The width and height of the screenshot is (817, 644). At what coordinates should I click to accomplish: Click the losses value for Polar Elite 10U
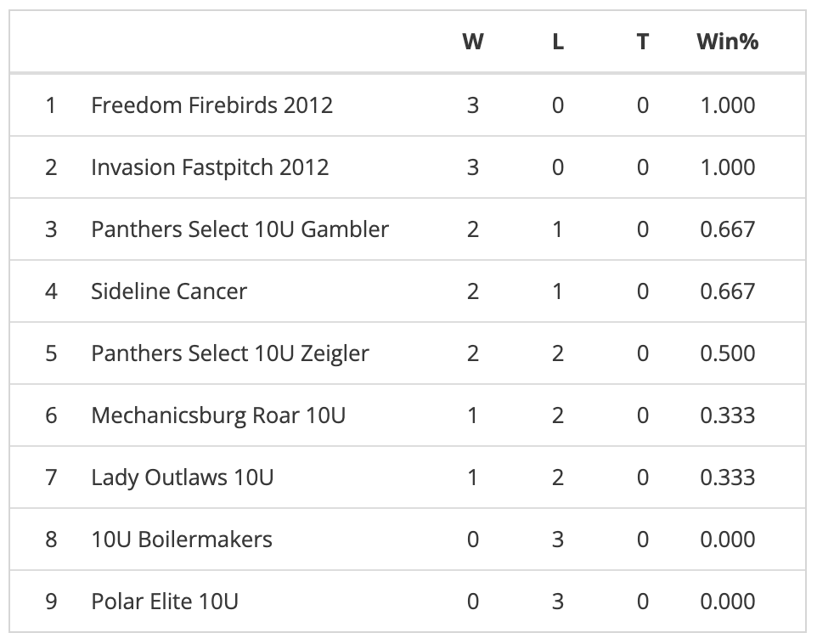point(557,602)
